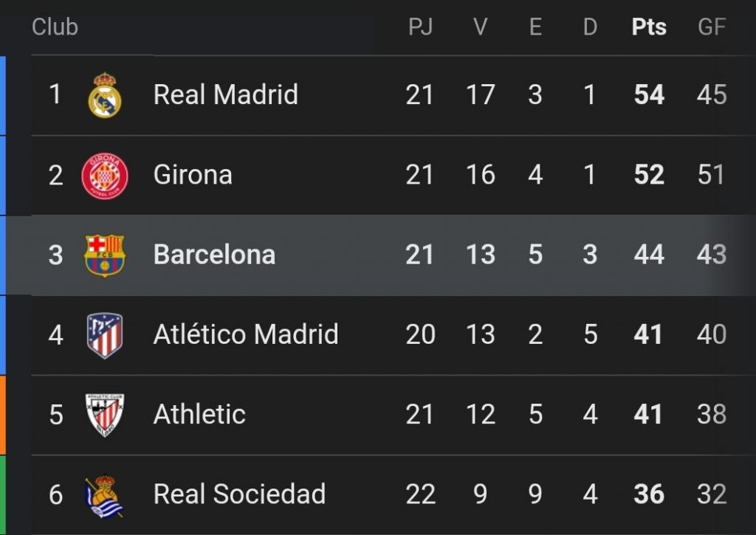Click the Athletic team name
Screen dimensions: 756x535
(x=199, y=414)
